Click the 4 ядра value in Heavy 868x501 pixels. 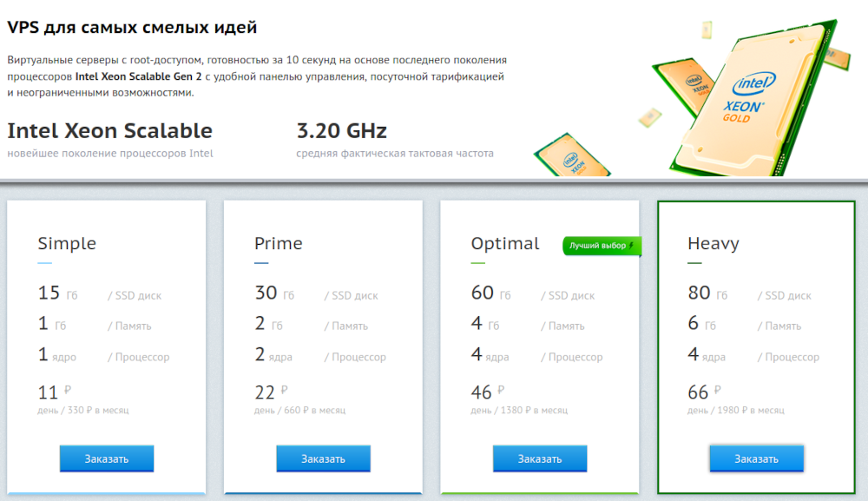click(707, 354)
